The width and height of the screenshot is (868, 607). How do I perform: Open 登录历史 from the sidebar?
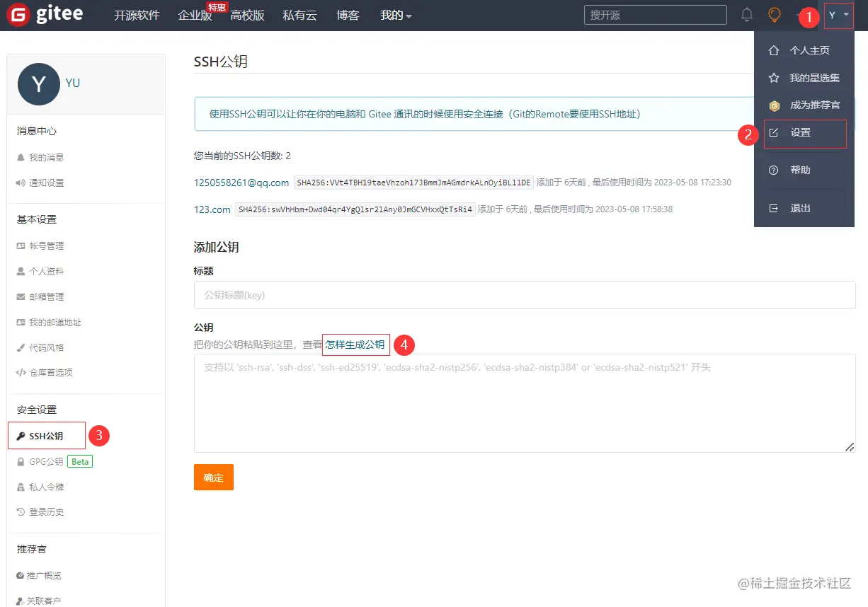[x=44, y=511]
